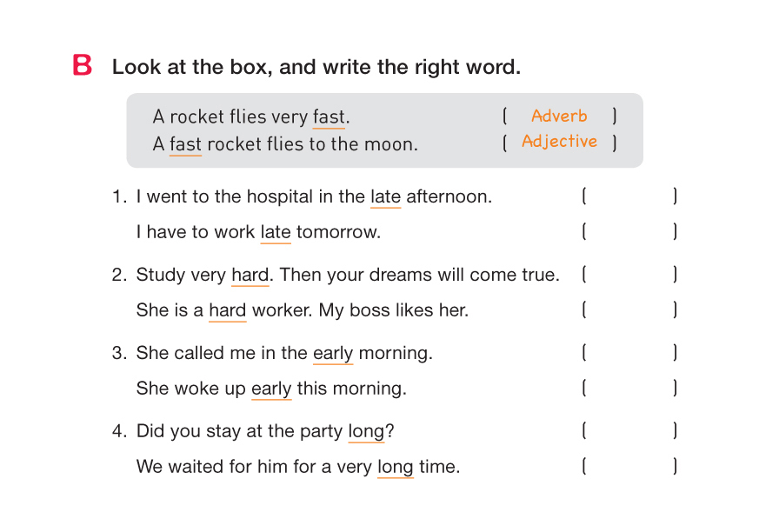Screen dimensions: 759x532
Task: Select answer blank for "early morning" sentence
Action: pyautogui.click(x=629, y=353)
